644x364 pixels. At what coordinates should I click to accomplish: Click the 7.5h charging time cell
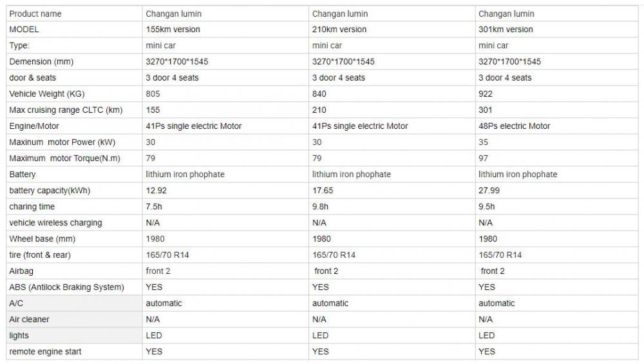(155, 207)
